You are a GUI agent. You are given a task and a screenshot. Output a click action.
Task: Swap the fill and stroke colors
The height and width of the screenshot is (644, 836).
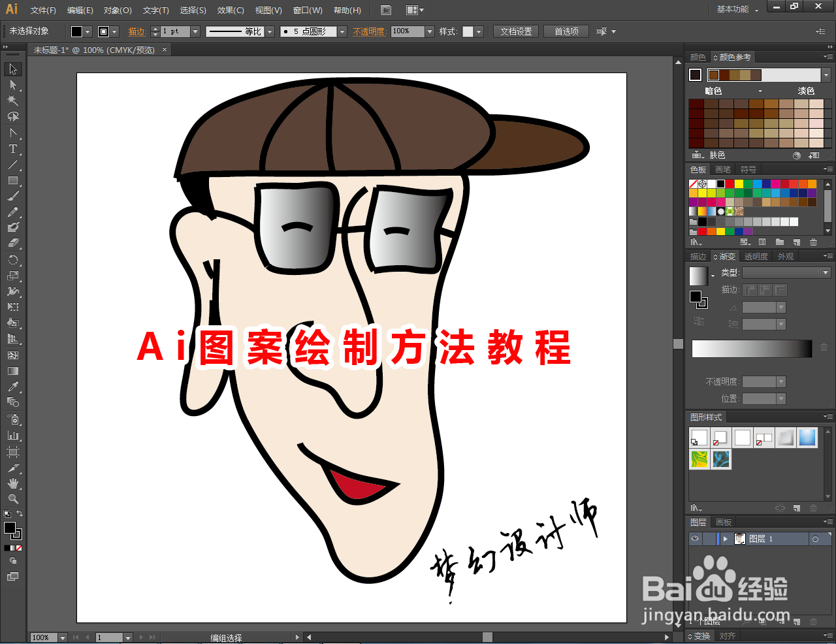pyautogui.click(x=20, y=514)
